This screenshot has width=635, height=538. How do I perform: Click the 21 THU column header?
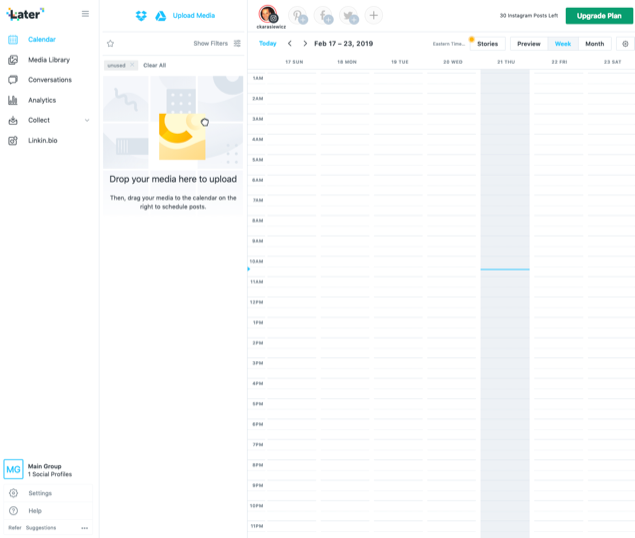506,62
